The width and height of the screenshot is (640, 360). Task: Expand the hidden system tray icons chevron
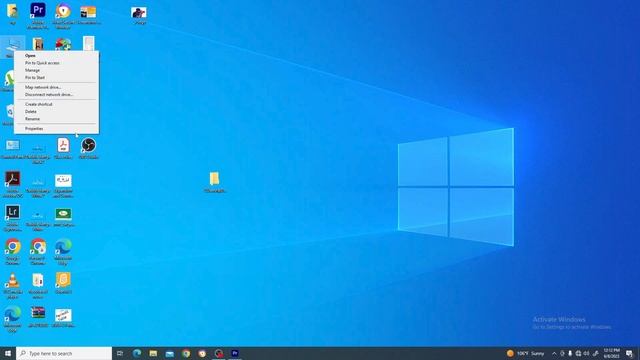coord(554,353)
